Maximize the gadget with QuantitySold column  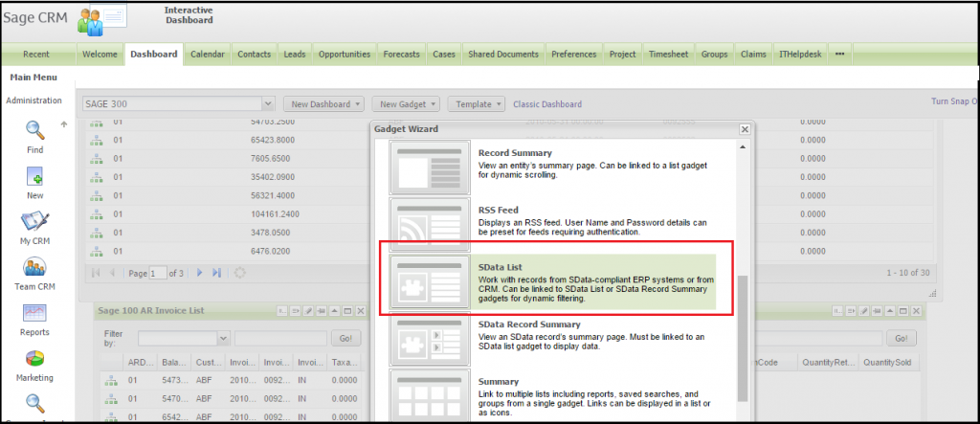tap(903, 311)
